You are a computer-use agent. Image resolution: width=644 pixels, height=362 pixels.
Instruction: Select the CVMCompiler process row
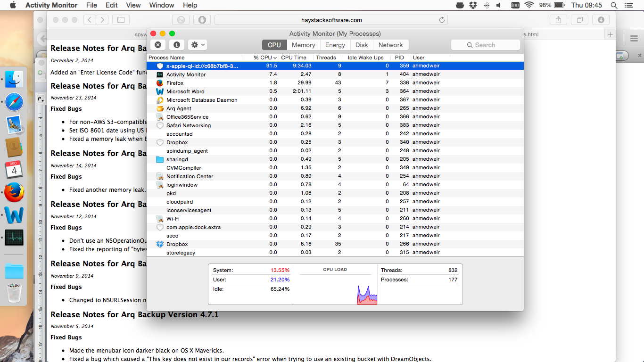(x=335, y=168)
